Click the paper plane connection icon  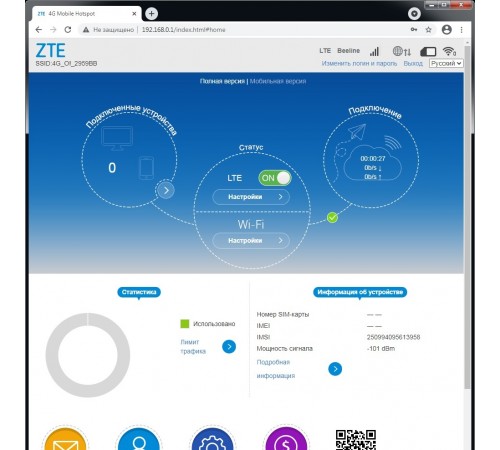(357, 132)
